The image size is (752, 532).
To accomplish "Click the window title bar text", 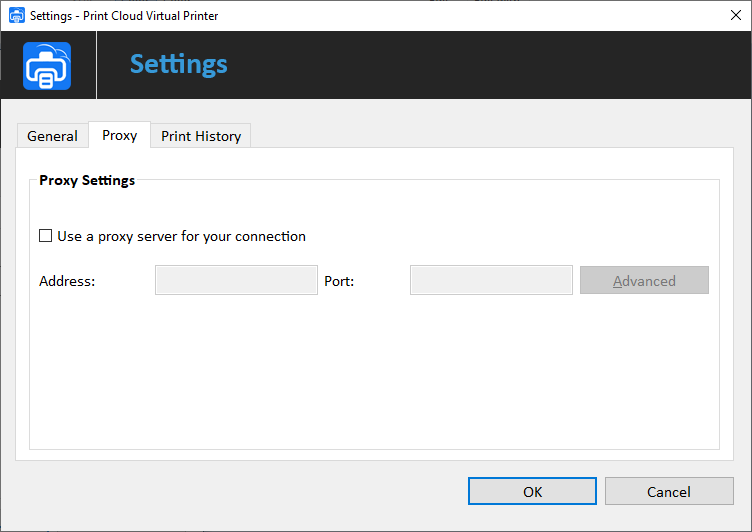I will pyautogui.click(x=124, y=16).
